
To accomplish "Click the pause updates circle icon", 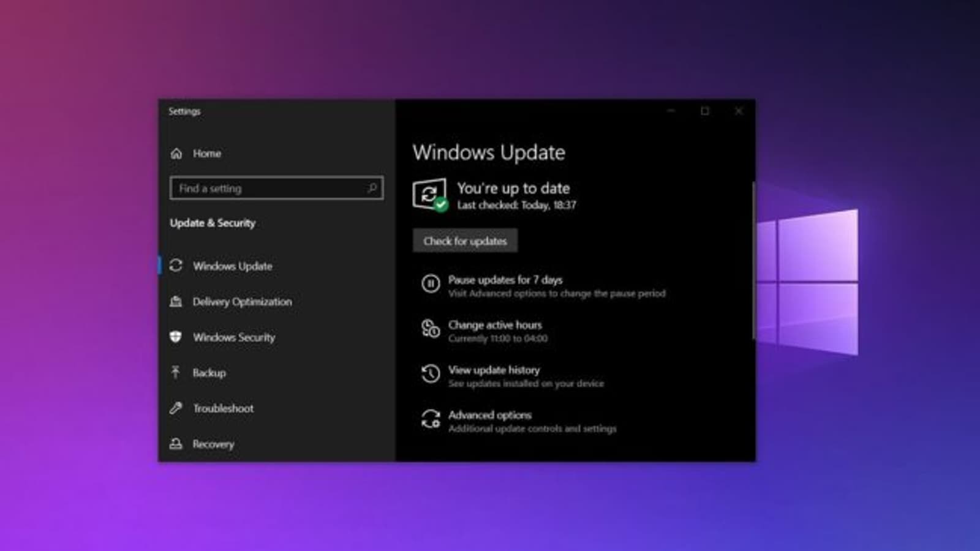I will (x=431, y=283).
